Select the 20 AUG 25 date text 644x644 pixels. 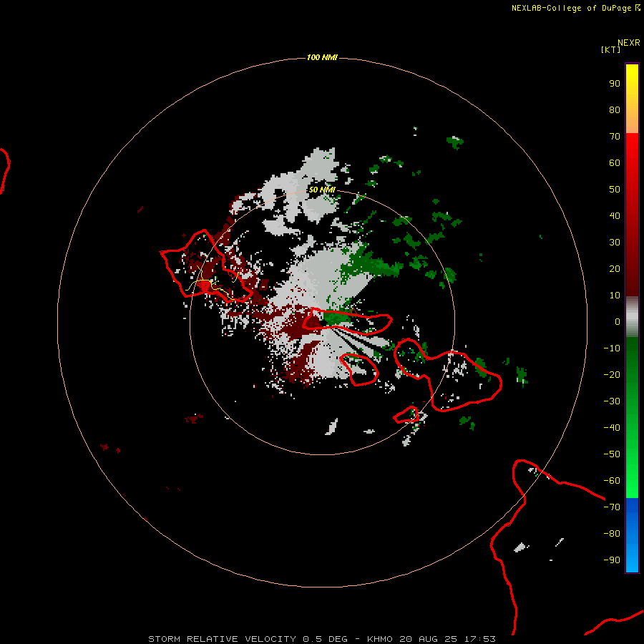point(429,639)
